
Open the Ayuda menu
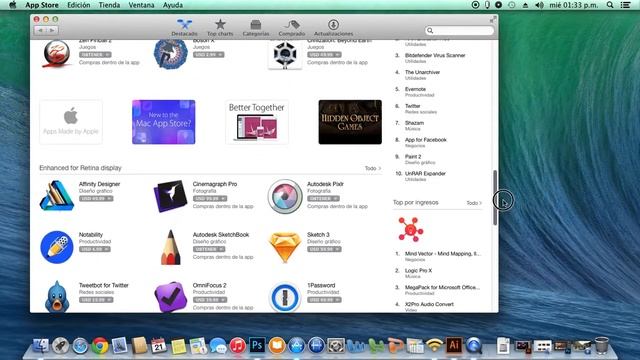pos(173,5)
